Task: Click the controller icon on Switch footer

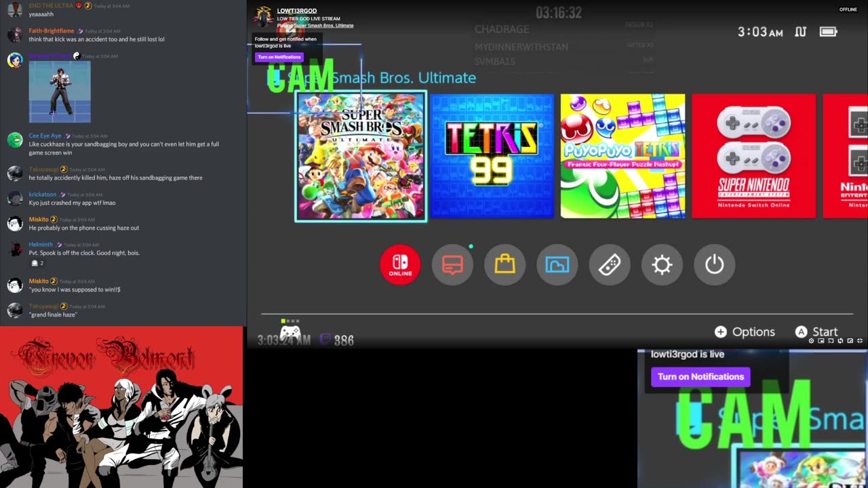Action: click(x=290, y=332)
